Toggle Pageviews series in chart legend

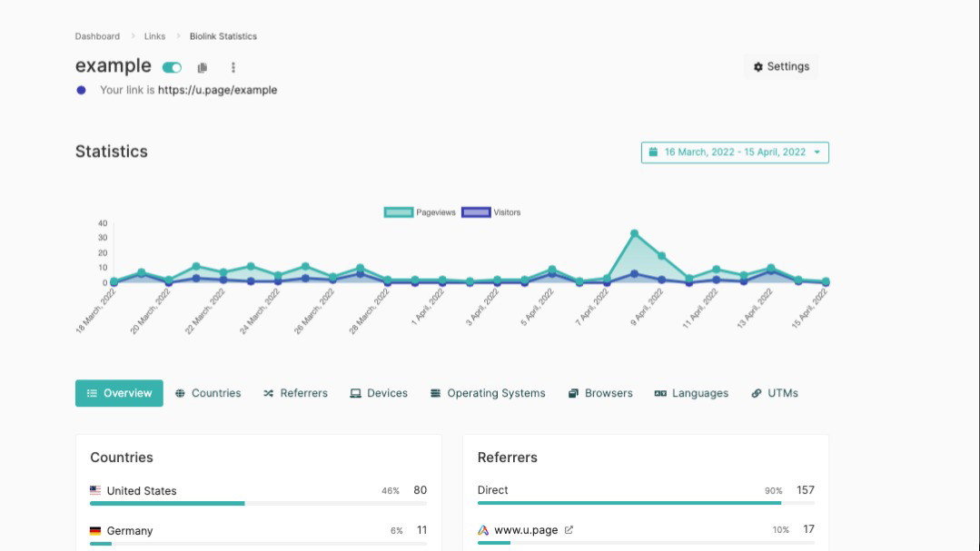[420, 212]
